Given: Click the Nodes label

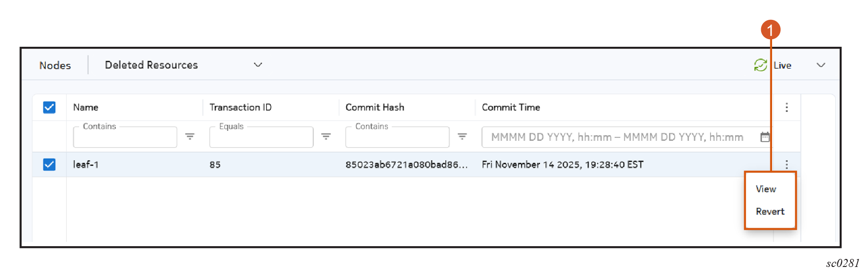Looking at the screenshot, I should 55,65.
